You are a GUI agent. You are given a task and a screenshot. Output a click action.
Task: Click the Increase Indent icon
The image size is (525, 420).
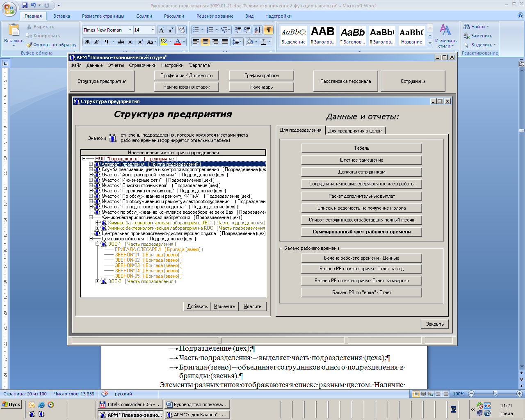click(x=247, y=30)
